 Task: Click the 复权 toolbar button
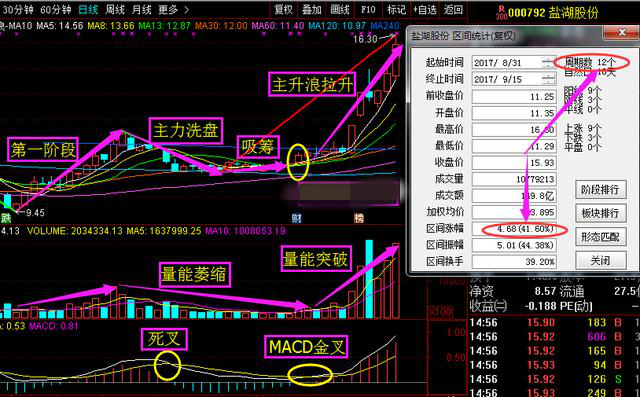click(284, 9)
